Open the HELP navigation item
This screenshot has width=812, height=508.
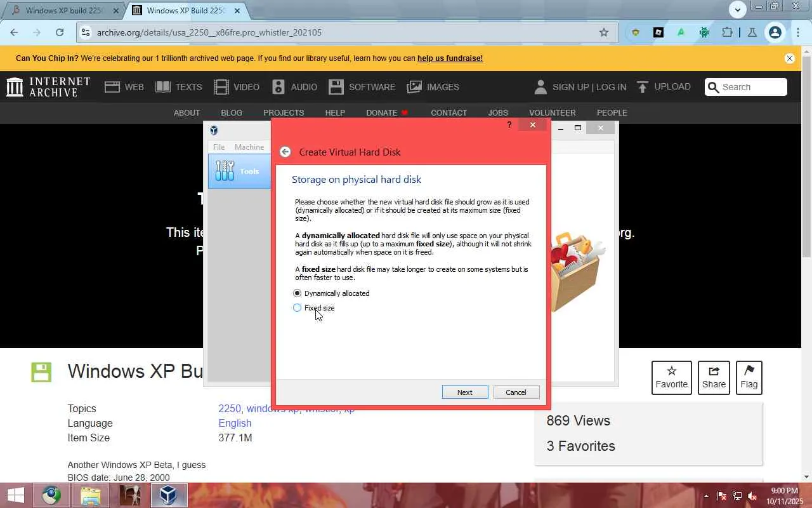[335, 112]
